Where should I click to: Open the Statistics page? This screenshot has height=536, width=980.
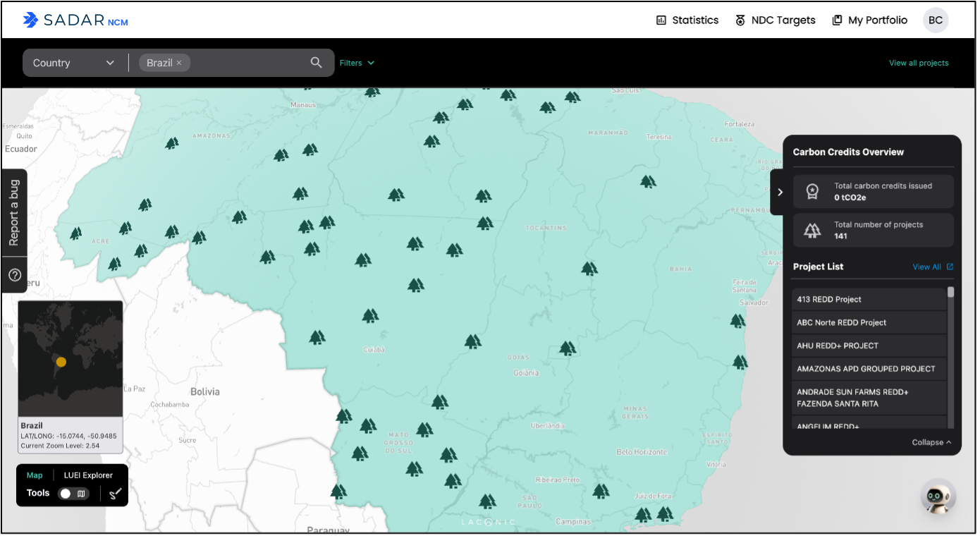[x=687, y=20]
